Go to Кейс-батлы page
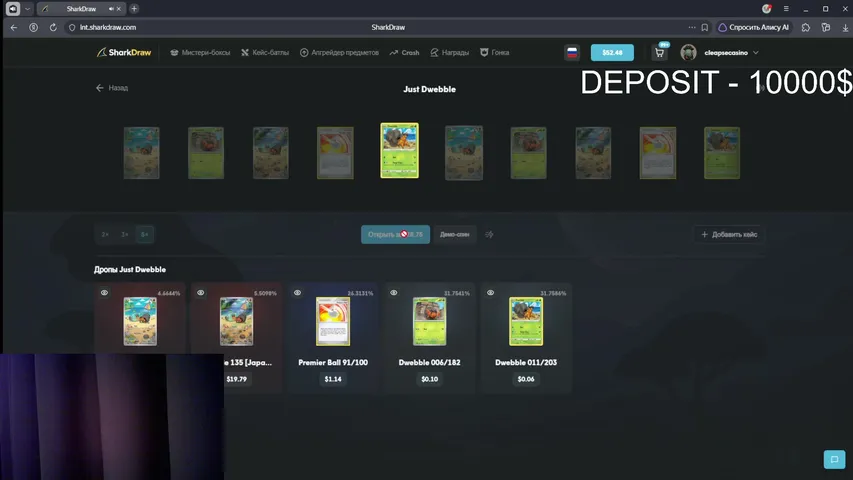Image resolution: width=853 pixels, height=480 pixels. (265, 53)
